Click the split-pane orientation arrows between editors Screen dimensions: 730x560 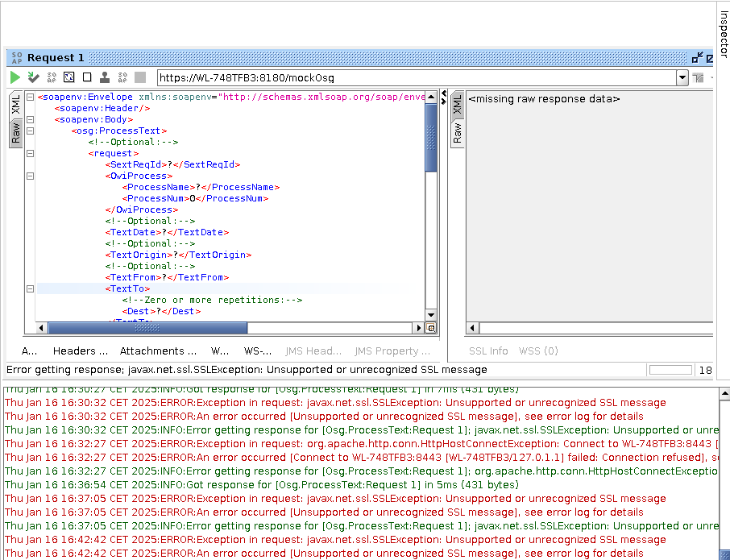[443, 97]
